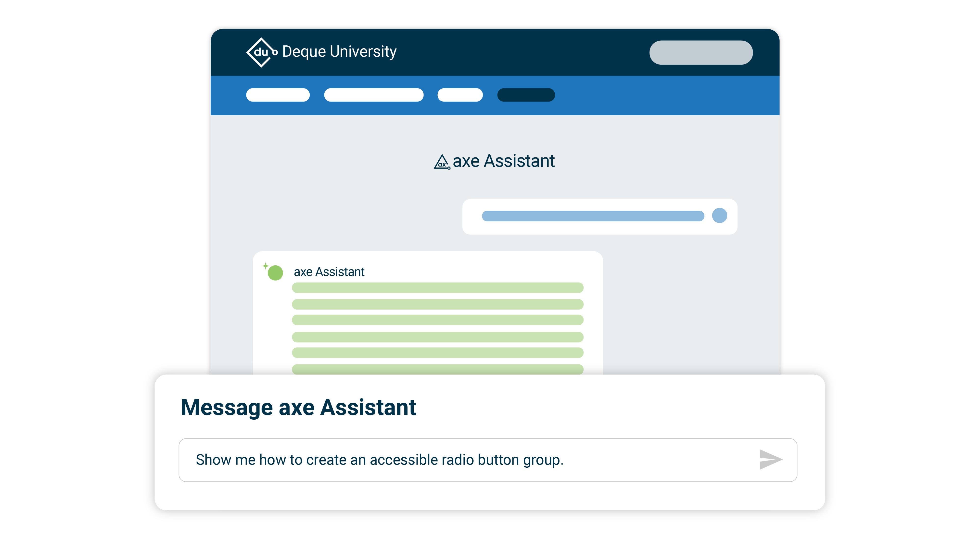Image resolution: width=980 pixels, height=539 pixels.
Task: Select the typed radio button group question
Action: pos(380,460)
